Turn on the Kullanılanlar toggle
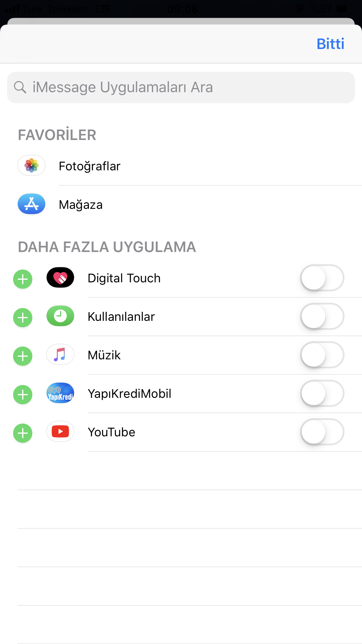362x644 pixels. coord(322,316)
